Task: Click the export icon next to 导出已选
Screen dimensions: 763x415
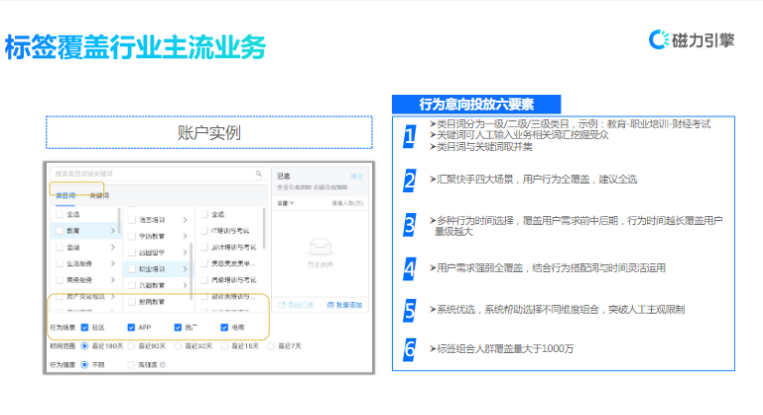Action: [281, 305]
